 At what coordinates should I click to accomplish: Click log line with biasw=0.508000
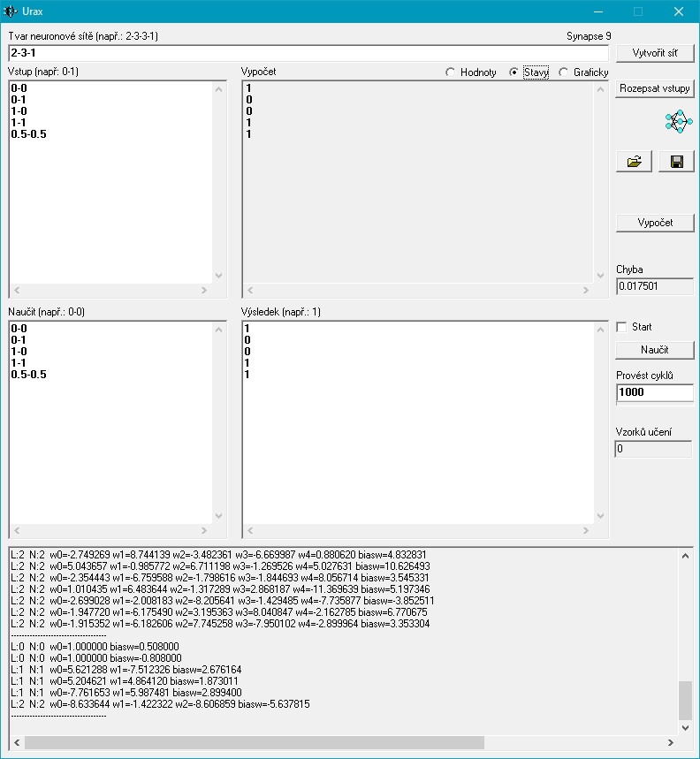point(95,647)
